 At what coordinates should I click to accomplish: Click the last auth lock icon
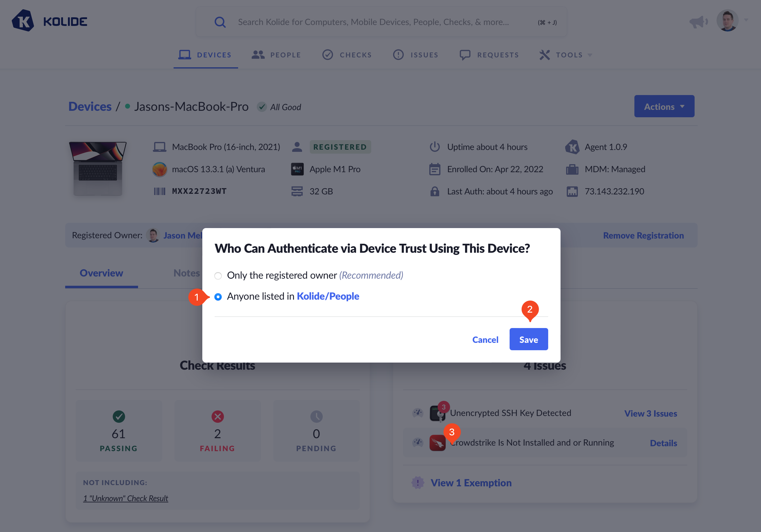pyautogui.click(x=435, y=191)
